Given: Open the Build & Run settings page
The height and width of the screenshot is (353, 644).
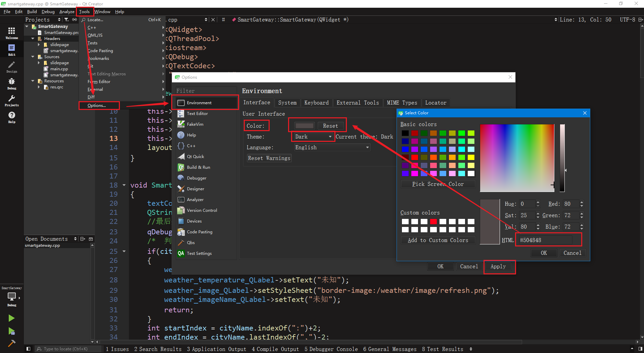Looking at the screenshot, I should point(181,167).
